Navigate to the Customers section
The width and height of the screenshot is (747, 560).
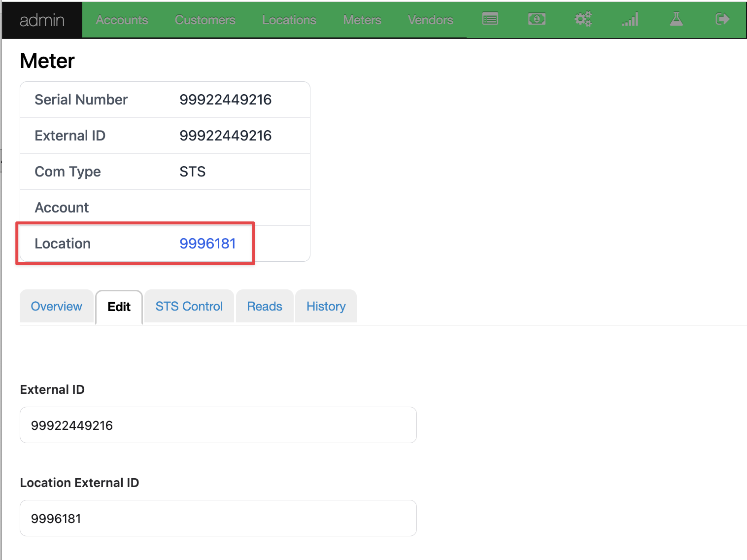point(205,20)
